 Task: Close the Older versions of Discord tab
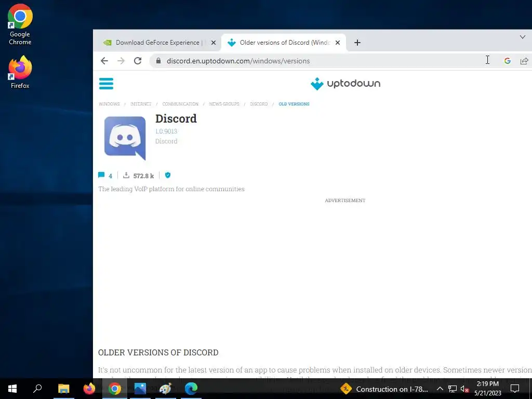click(x=338, y=43)
